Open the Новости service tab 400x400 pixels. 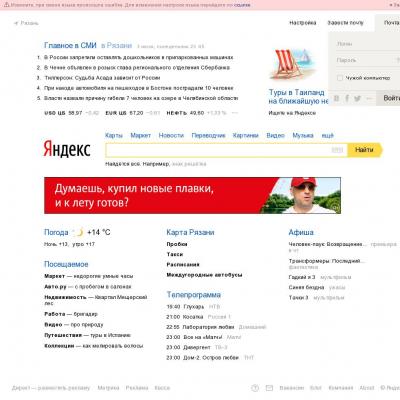click(x=171, y=135)
